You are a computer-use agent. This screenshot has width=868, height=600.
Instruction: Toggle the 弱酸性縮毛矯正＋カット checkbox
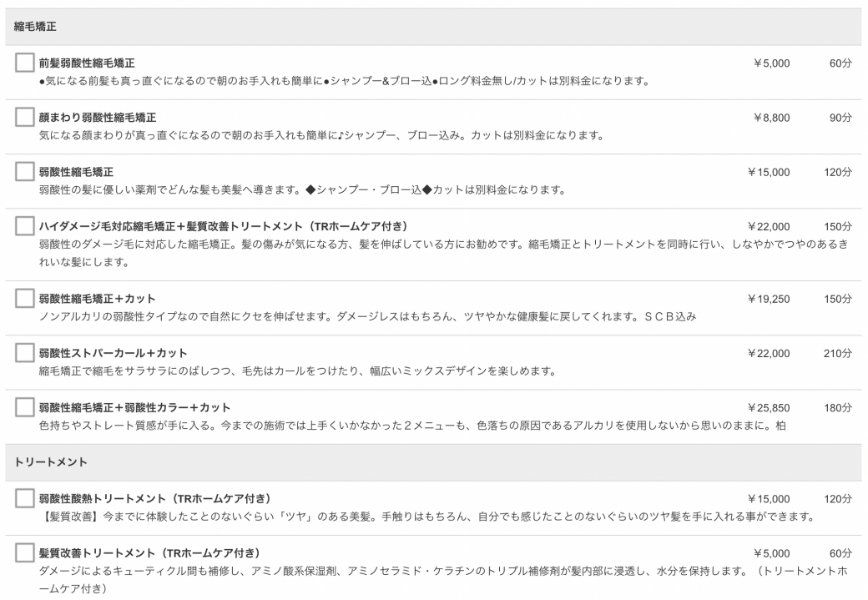click(25, 299)
